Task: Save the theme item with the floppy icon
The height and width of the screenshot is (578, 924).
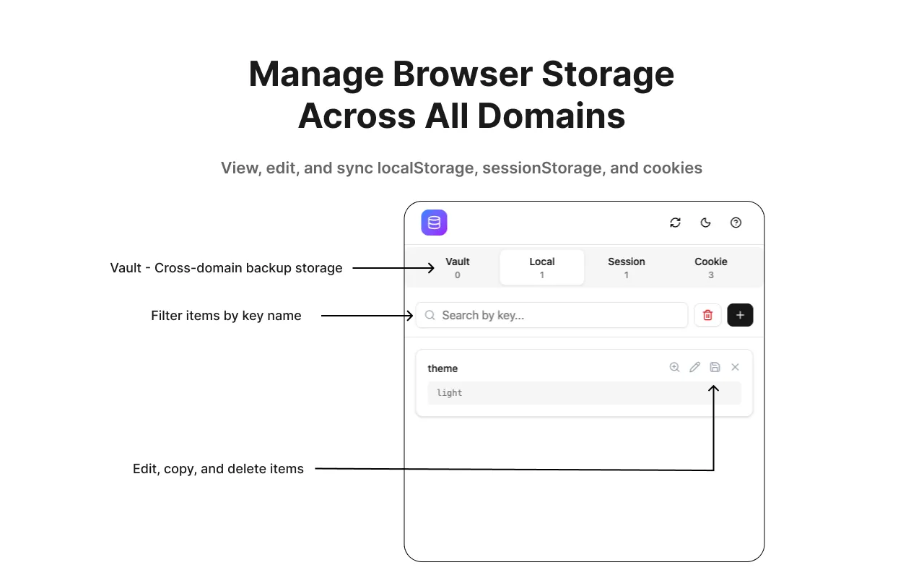Action: tap(715, 367)
